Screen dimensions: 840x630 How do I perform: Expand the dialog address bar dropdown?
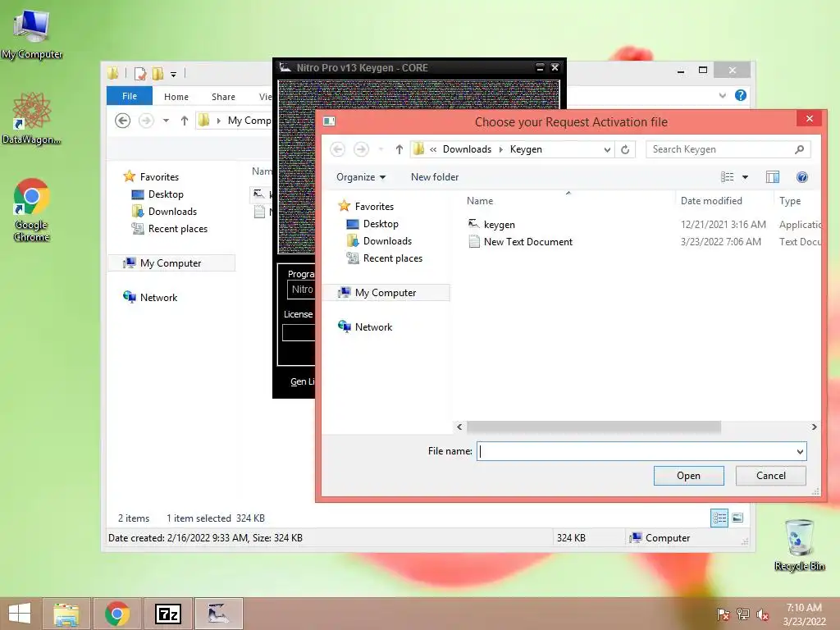coord(607,149)
